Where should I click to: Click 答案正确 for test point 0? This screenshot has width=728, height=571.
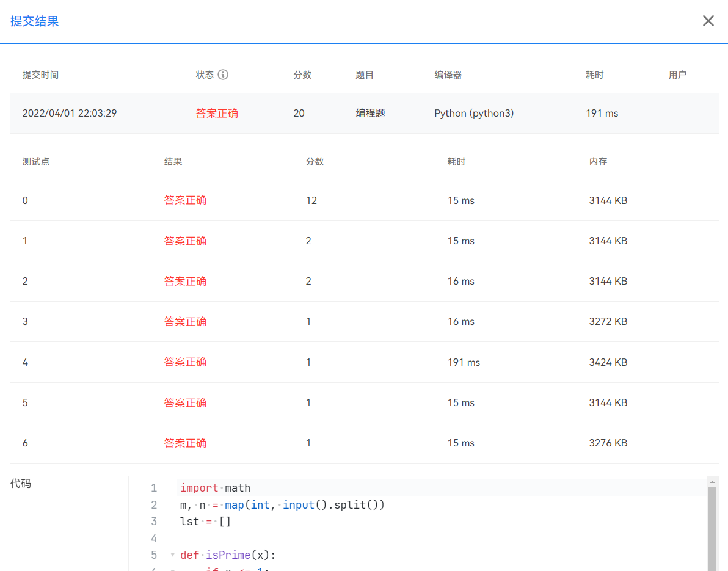click(185, 200)
